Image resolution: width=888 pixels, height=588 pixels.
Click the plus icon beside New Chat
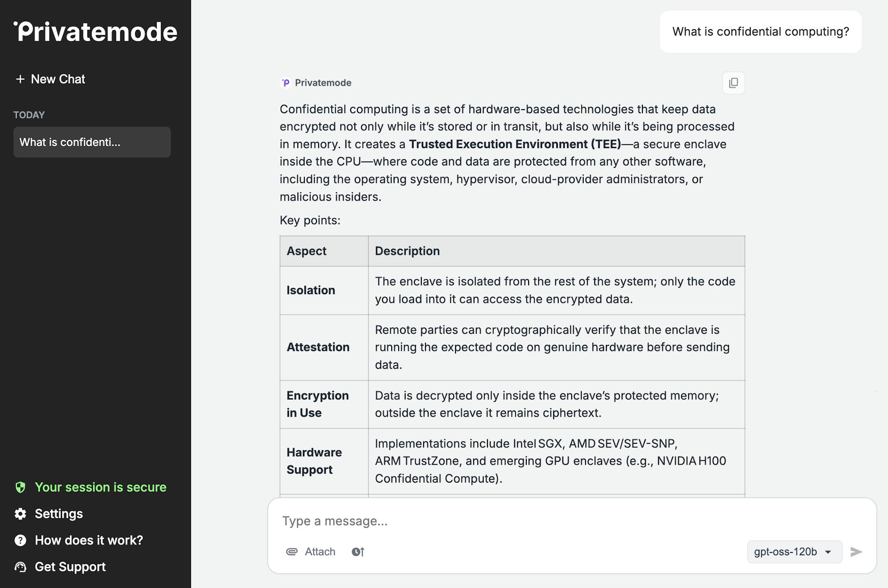pyautogui.click(x=20, y=79)
